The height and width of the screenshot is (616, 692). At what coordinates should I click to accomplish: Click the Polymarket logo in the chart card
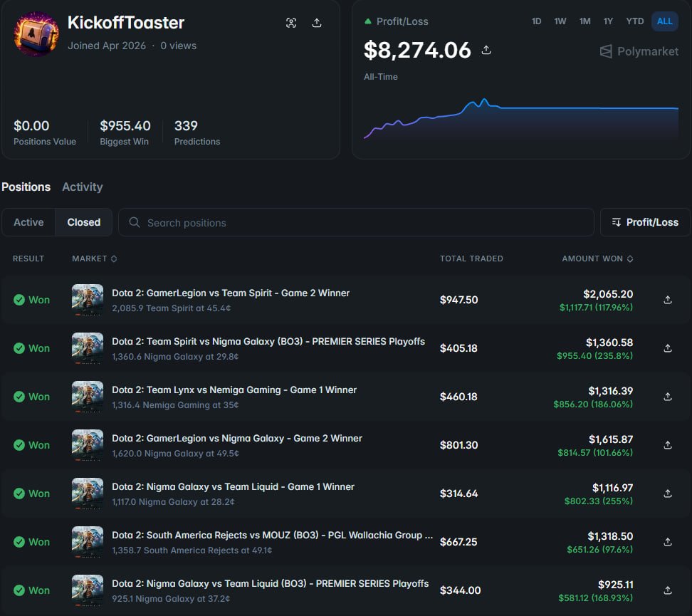(x=639, y=51)
